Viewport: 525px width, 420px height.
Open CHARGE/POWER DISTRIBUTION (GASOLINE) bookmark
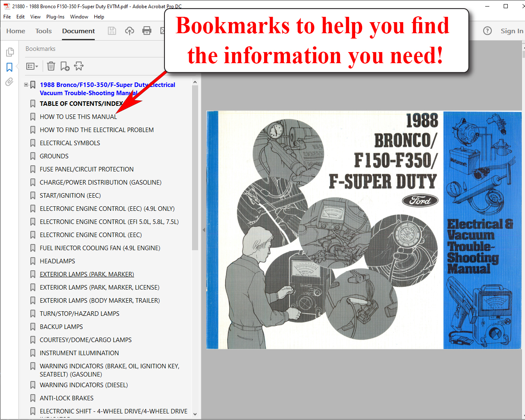[x=100, y=183]
